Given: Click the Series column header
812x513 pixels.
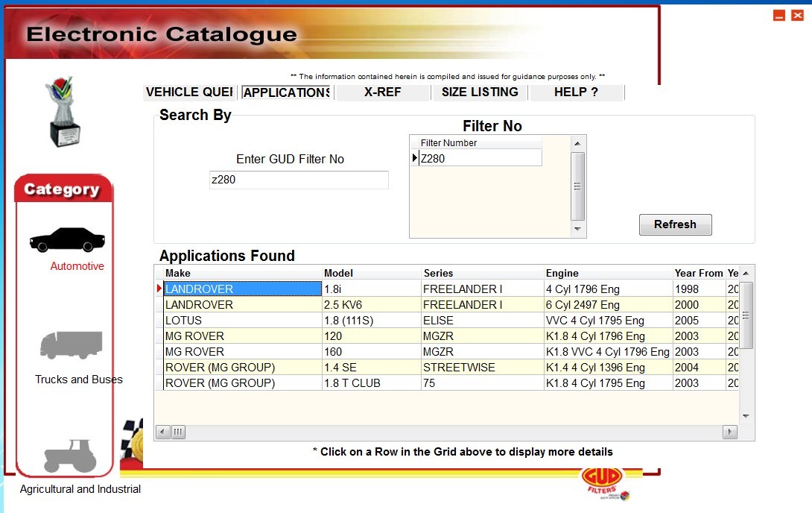Looking at the screenshot, I should point(483,273).
